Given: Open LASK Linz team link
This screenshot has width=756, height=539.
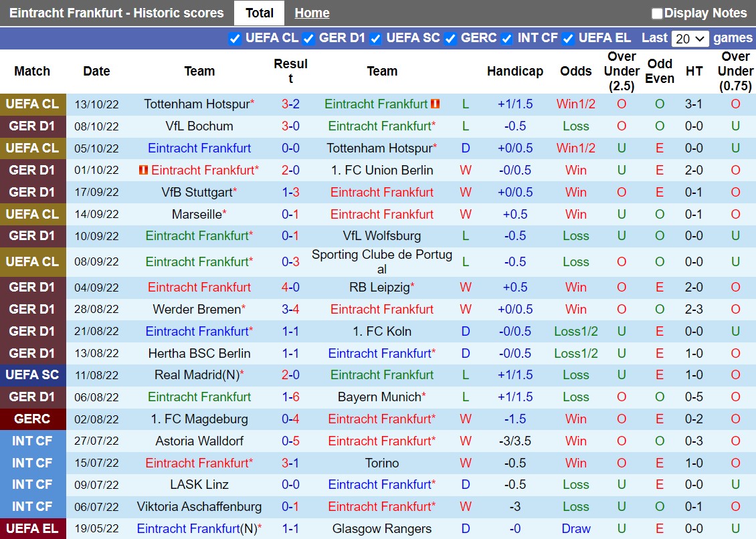Looking at the screenshot, I should pos(199,485).
